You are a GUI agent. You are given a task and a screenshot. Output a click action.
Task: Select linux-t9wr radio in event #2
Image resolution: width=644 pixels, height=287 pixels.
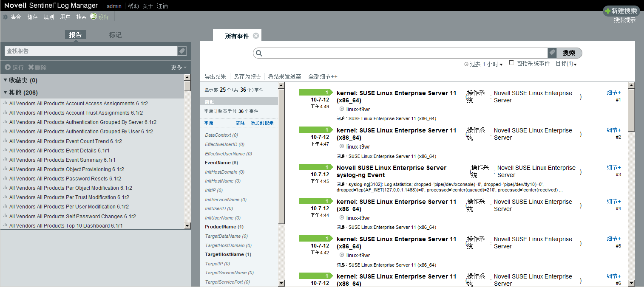342,146
